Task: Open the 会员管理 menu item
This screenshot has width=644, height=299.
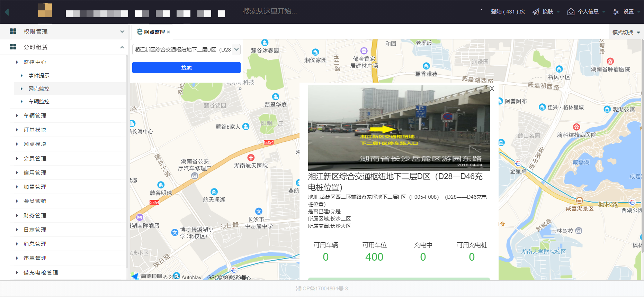Action: tap(35, 158)
